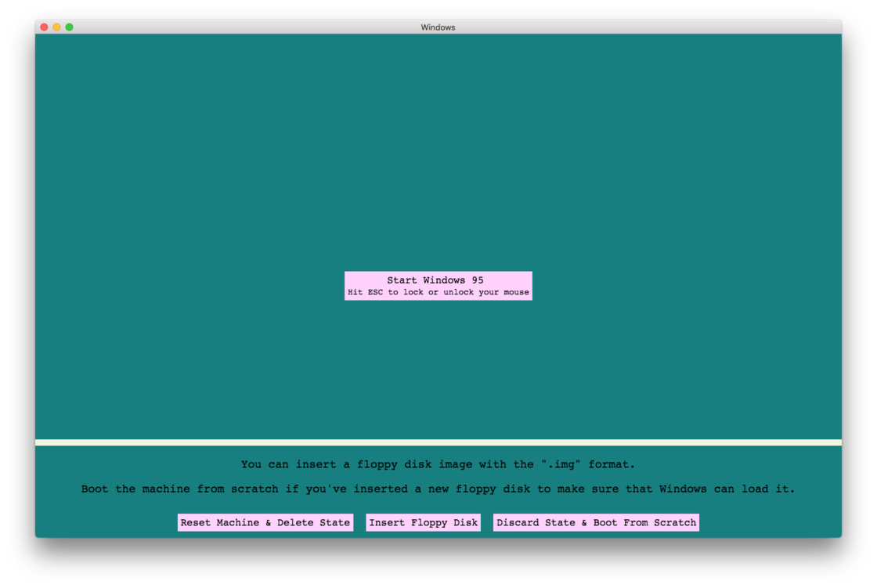
Task: Click the pink Start Windows 95 panel
Action: (438, 286)
